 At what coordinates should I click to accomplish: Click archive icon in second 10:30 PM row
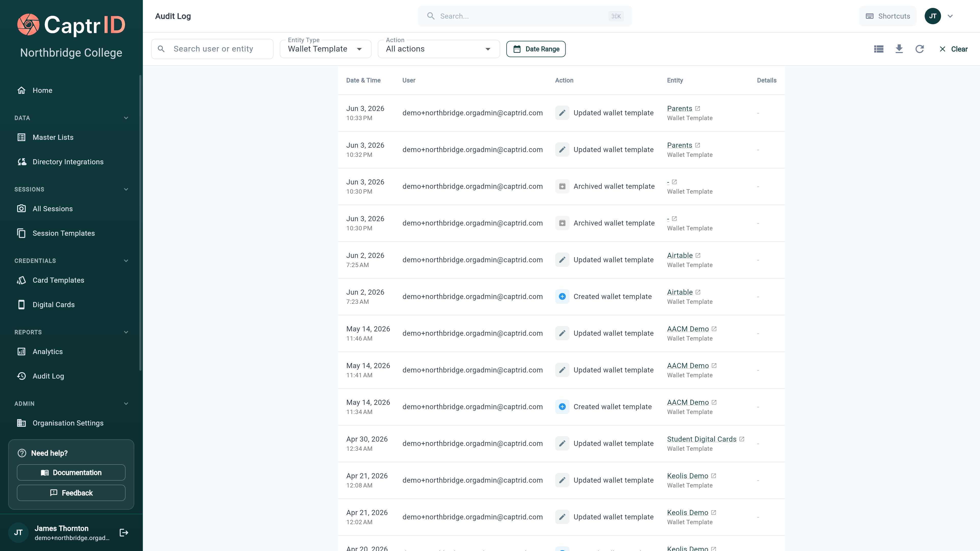point(562,223)
